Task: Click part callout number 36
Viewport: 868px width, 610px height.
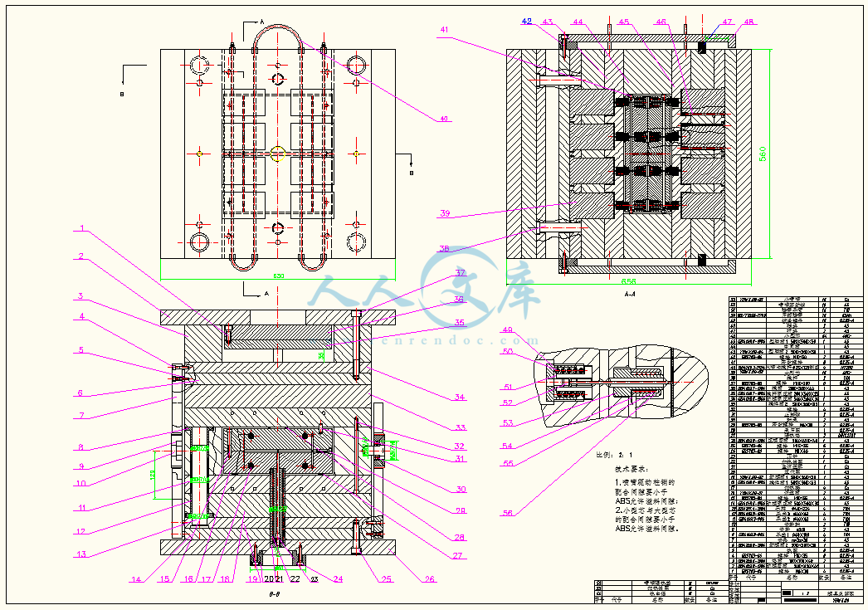Action: [459, 300]
